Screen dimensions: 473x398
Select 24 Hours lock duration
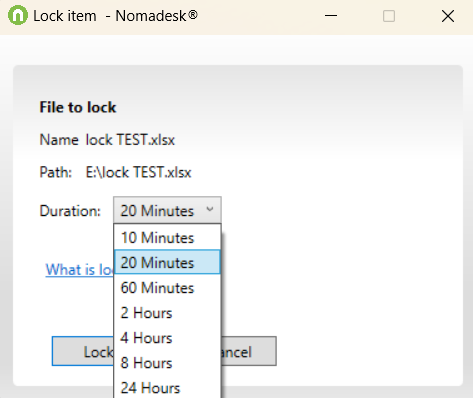pos(167,387)
